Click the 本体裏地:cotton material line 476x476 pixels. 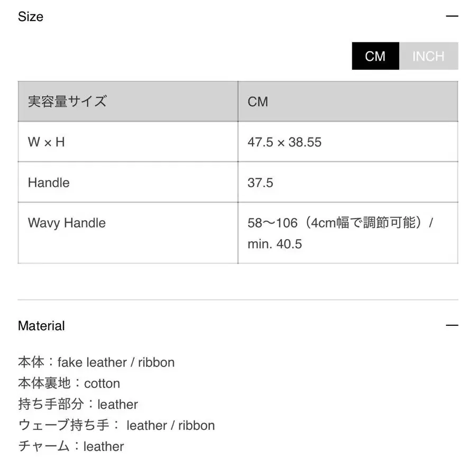tap(69, 383)
